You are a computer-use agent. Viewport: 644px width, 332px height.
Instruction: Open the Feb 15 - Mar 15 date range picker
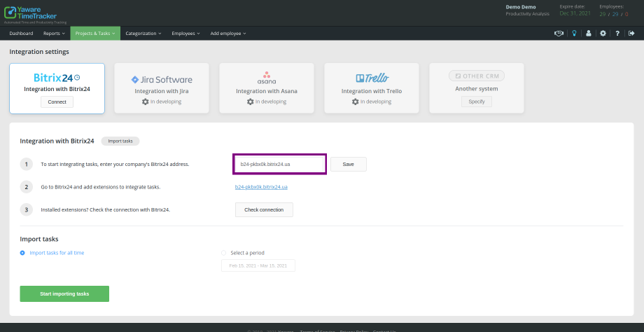(258, 265)
